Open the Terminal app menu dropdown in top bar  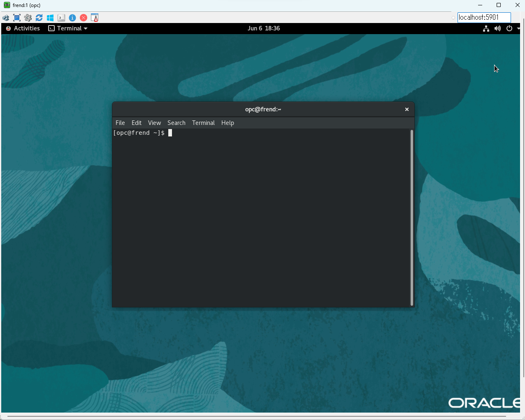point(68,28)
